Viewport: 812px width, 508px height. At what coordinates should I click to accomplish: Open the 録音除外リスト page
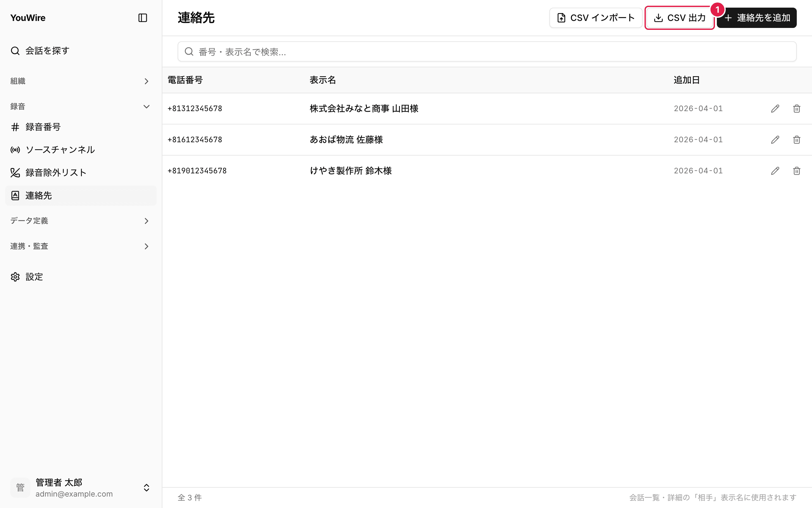[x=81, y=173]
